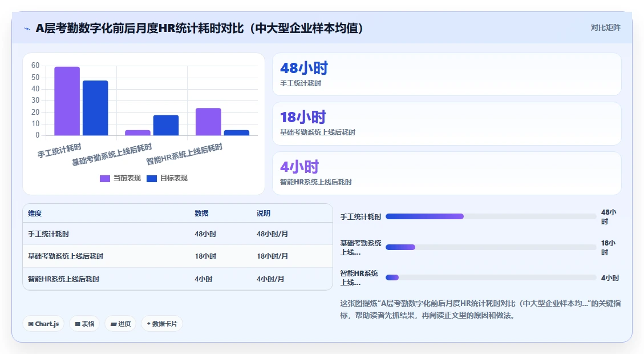Toggle the 目标表现 legend swatch
The image size is (644, 354).
click(x=152, y=179)
